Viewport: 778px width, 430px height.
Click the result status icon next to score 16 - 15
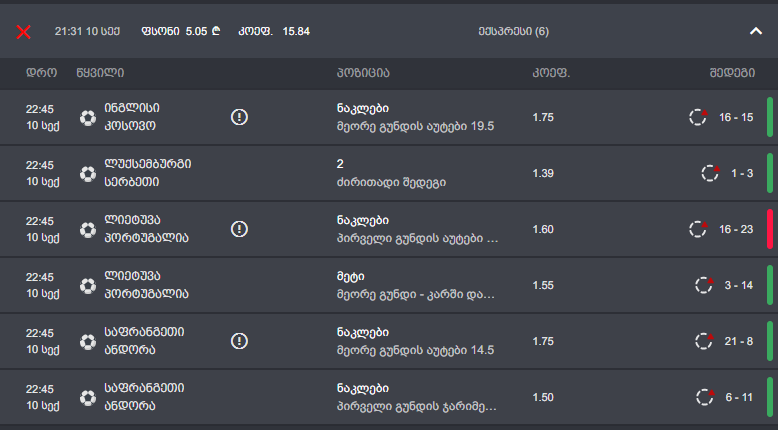(x=698, y=117)
